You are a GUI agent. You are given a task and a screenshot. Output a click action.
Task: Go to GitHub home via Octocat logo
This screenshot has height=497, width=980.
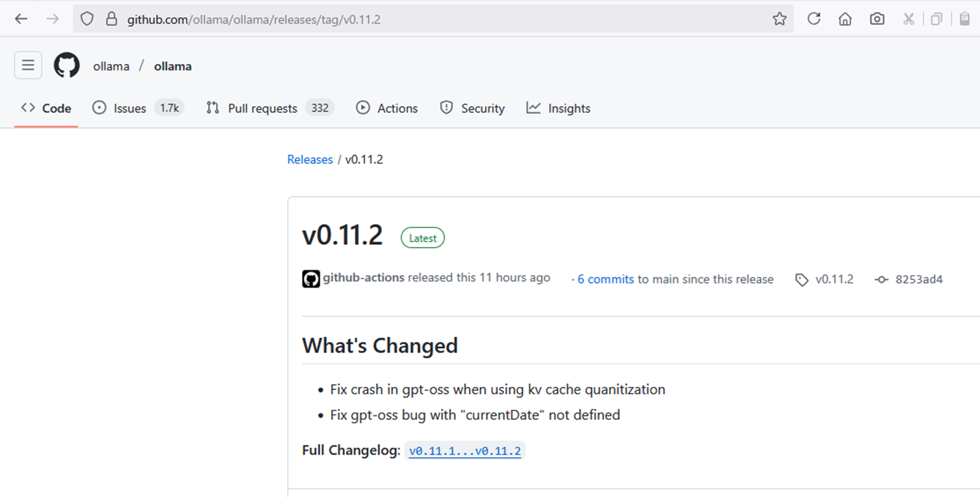point(67,65)
